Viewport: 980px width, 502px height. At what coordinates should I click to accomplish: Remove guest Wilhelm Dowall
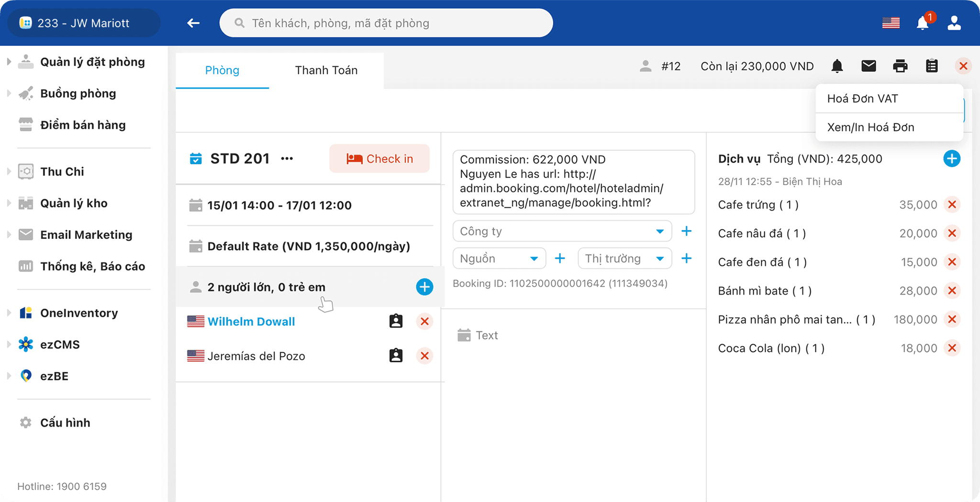[424, 321]
